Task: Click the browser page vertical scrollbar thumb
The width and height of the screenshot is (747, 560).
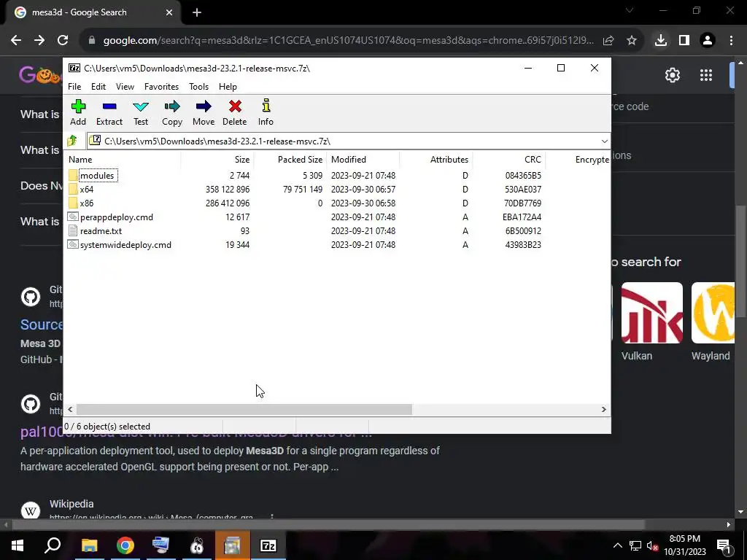Action: (740, 261)
